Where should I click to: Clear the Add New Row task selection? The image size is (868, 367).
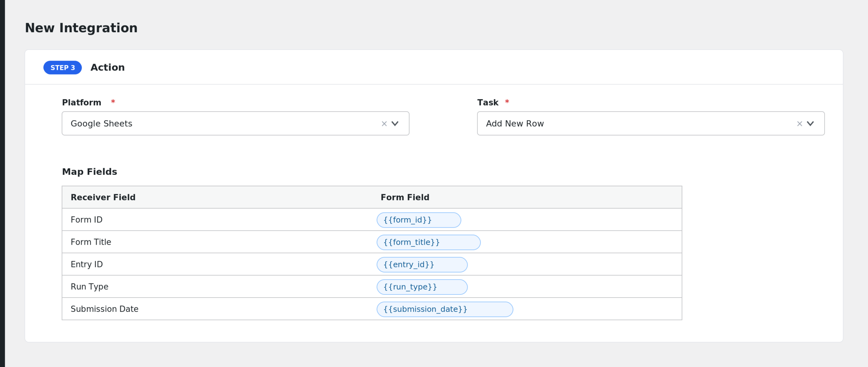pos(800,124)
